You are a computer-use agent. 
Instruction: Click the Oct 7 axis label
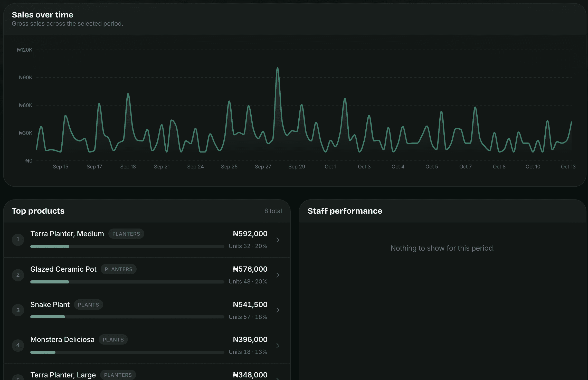(x=466, y=167)
